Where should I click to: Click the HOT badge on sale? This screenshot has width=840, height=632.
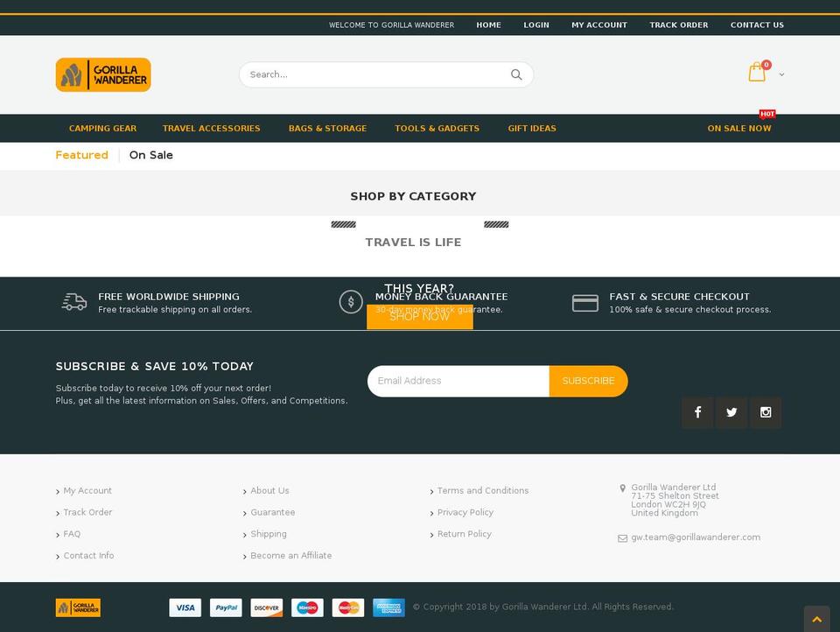click(767, 114)
